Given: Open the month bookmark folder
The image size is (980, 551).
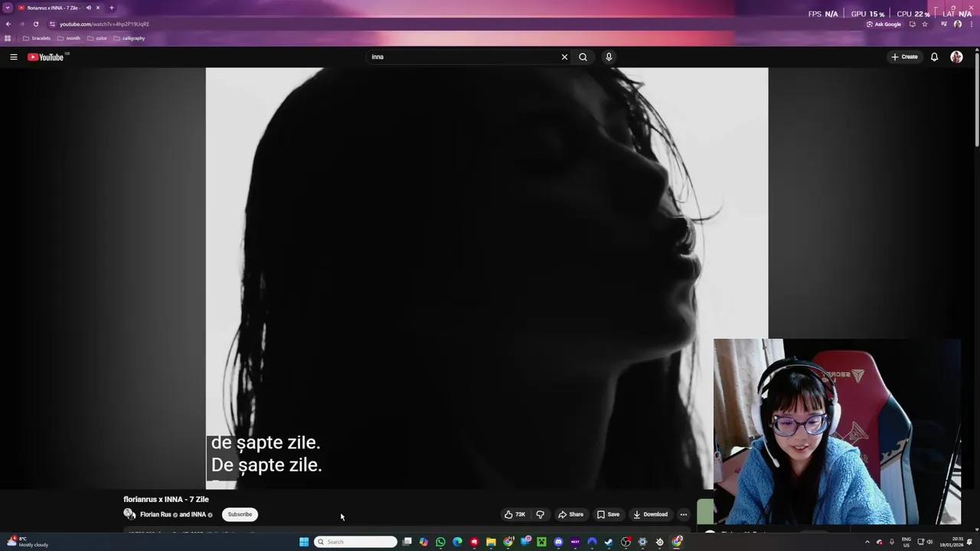Looking at the screenshot, I should click(69, 38).
